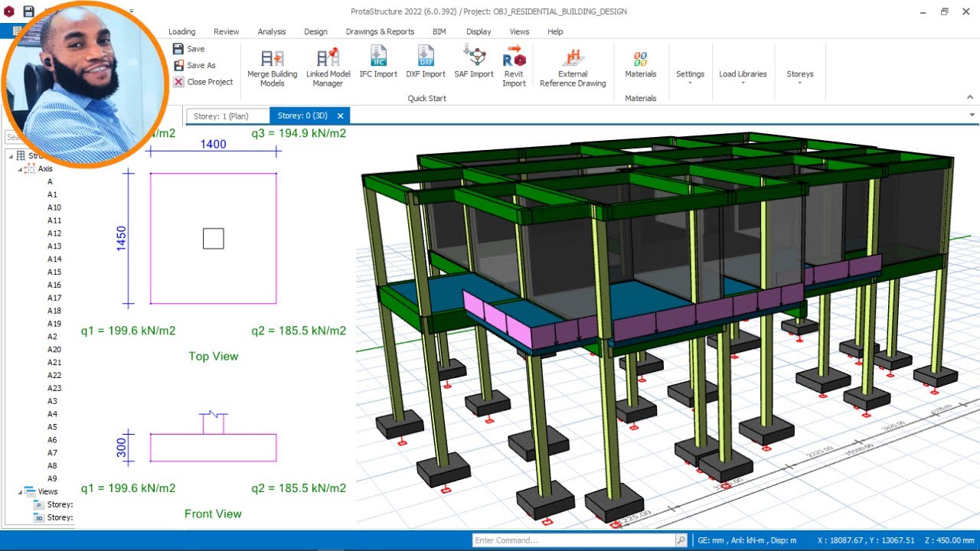The height and width of the screenshot is (551, 980).
Task: Open the Storeys dropdown
Action: point(800,76)
